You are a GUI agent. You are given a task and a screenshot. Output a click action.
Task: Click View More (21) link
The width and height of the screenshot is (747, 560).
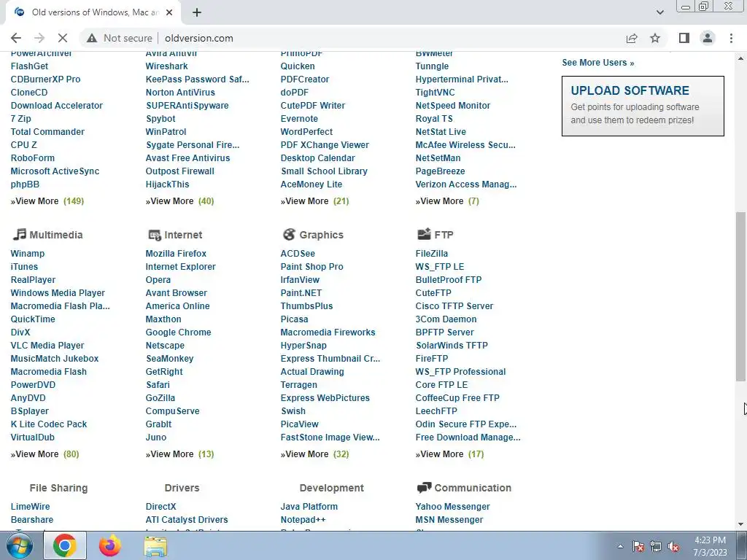315,201
